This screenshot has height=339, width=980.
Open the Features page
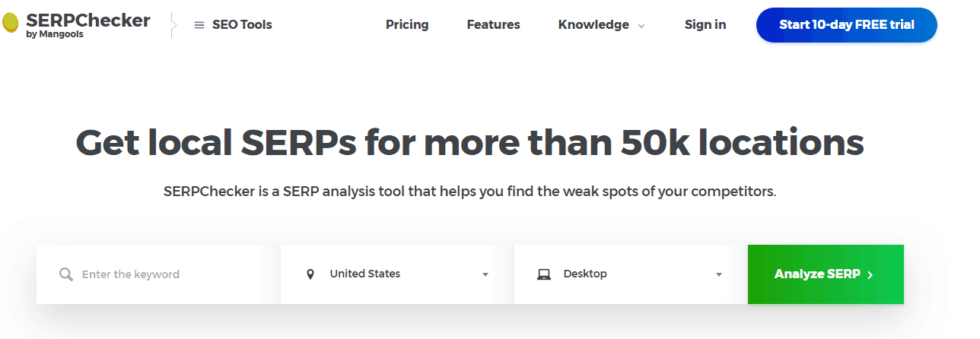(x=493, y=24)
